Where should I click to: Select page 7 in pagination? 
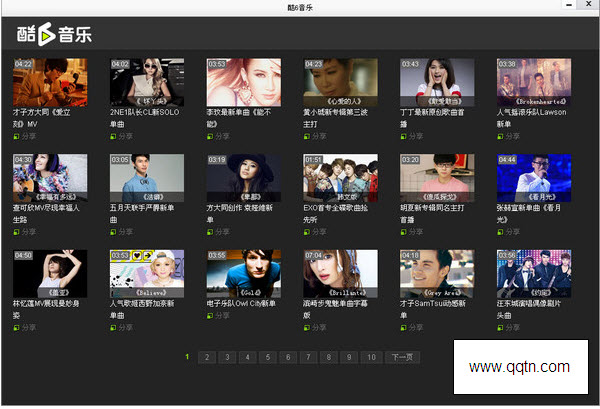click(x=308, y=357)
